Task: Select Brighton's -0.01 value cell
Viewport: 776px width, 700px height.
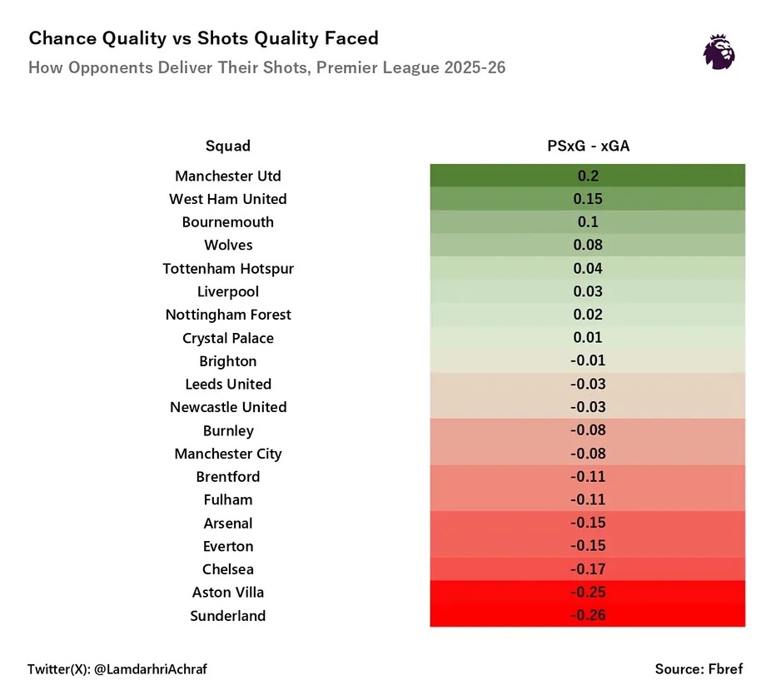Action: (588, 360)
